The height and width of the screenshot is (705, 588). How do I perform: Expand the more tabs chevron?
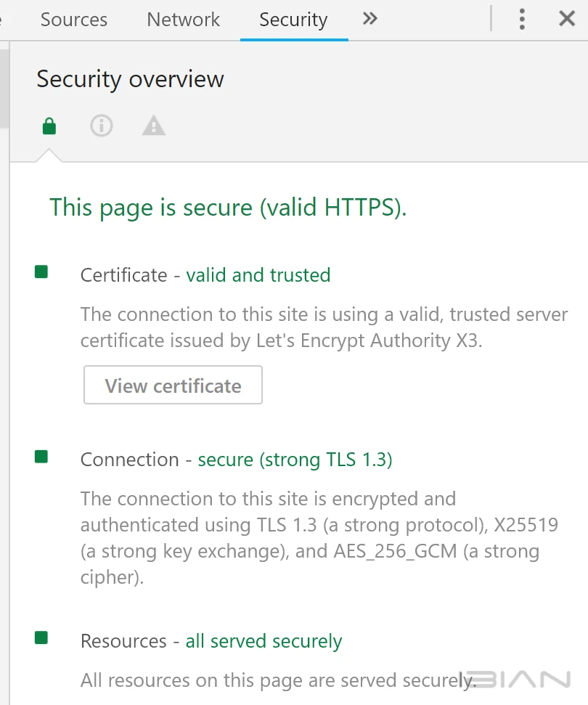(370, 19)
